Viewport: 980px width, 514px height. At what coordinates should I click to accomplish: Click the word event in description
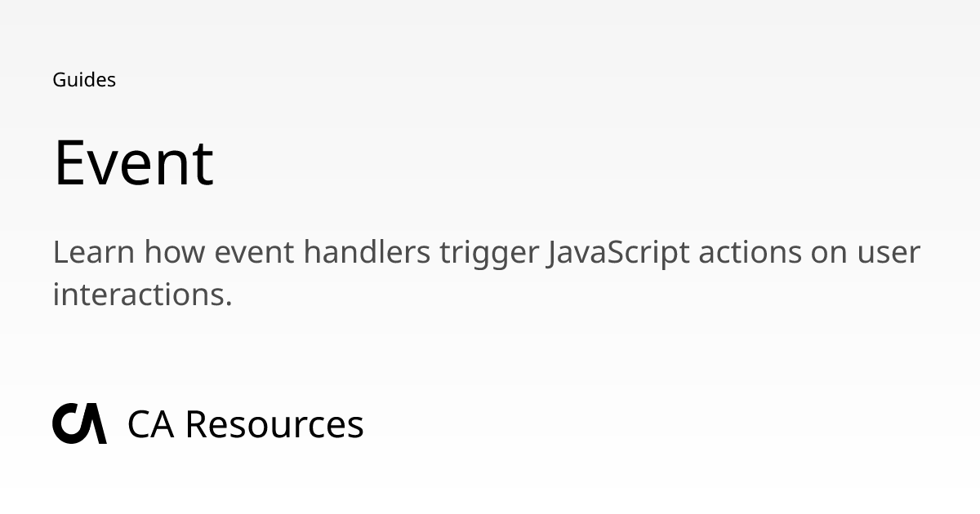point(254,254)
